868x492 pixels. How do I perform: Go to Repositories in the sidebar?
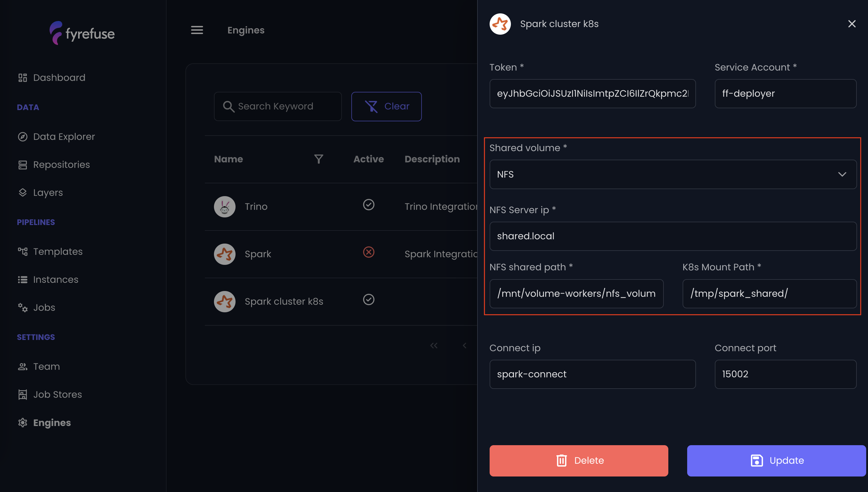tap(54, 165)
